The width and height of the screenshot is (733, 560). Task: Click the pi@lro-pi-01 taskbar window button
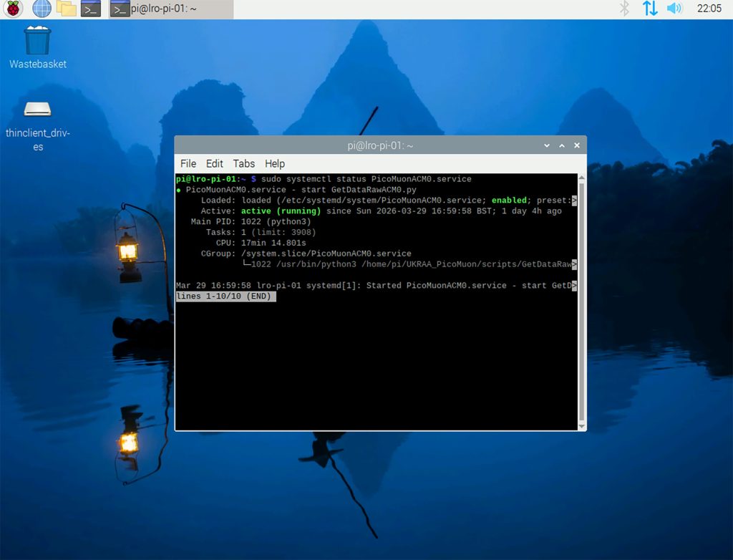[x=172, y=9]
